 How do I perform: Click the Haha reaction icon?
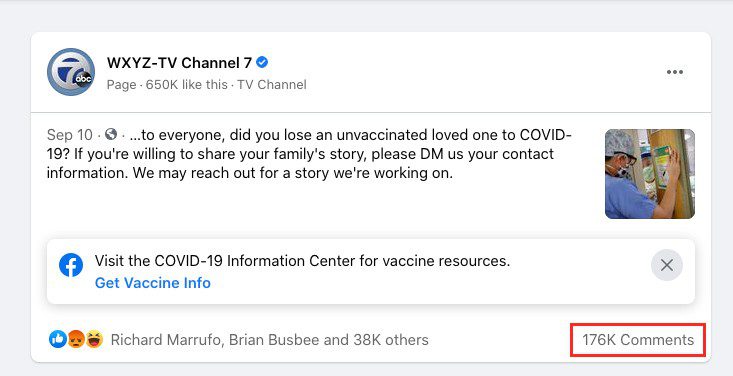coord(94,340)
